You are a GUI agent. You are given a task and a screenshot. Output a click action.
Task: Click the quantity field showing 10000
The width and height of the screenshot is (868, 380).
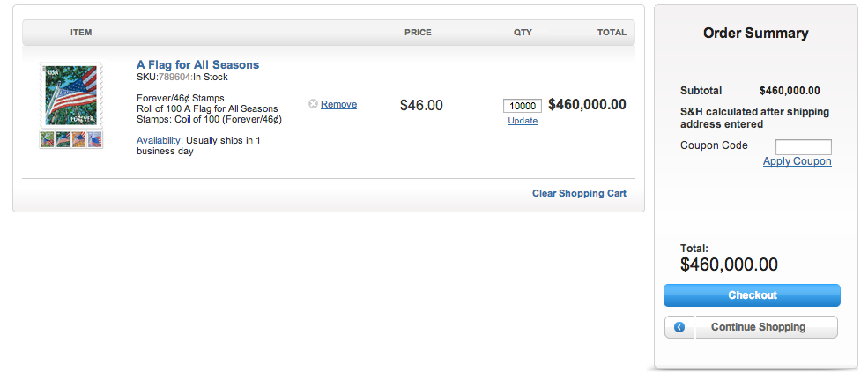tap(522, 106)
